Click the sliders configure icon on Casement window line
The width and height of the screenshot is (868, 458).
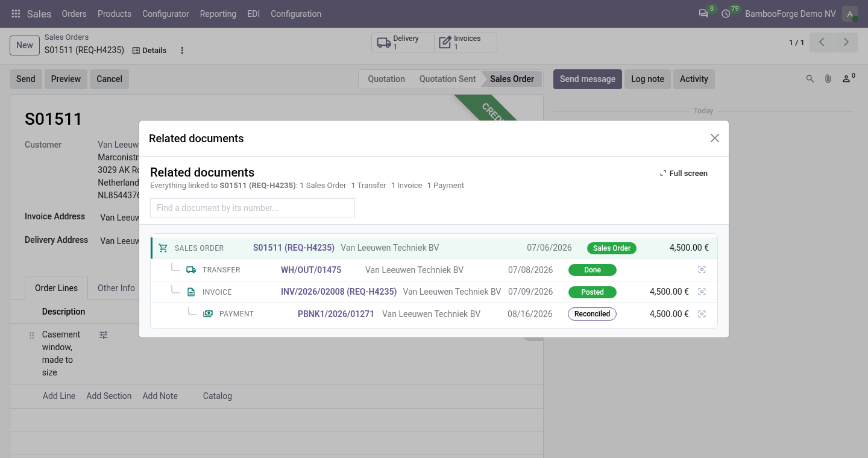[104, 334]
